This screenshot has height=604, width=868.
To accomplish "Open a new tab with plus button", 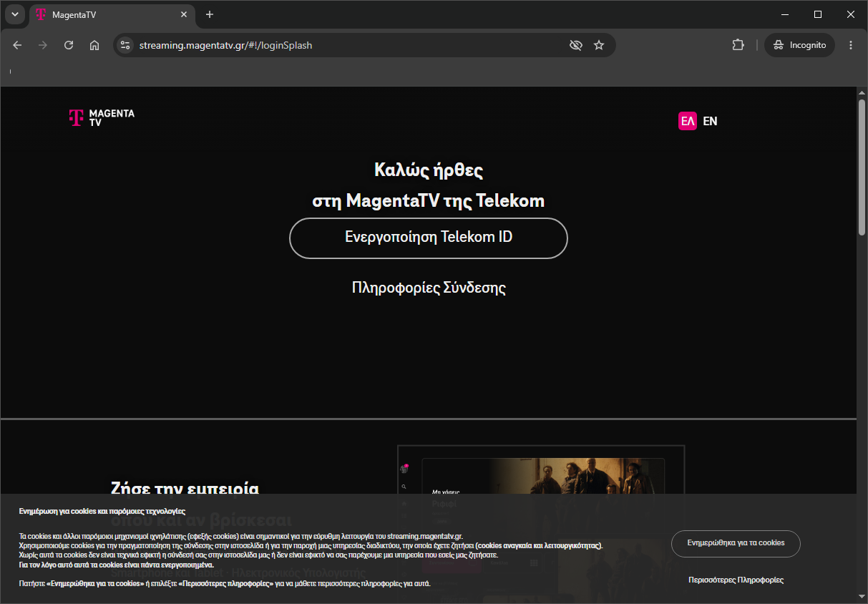I will pyautogui.click(x=210, y=14).
